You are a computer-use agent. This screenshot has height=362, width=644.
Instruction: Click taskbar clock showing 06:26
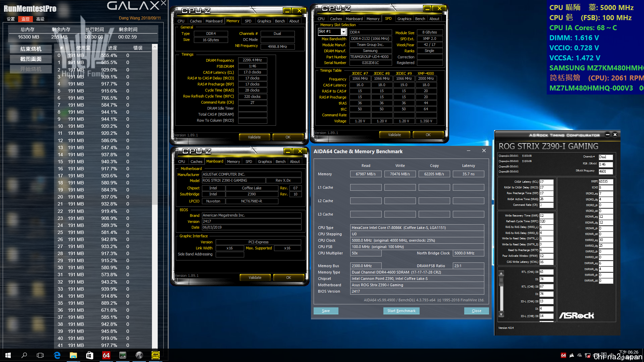pyautogui.click(x=629, y=352)
